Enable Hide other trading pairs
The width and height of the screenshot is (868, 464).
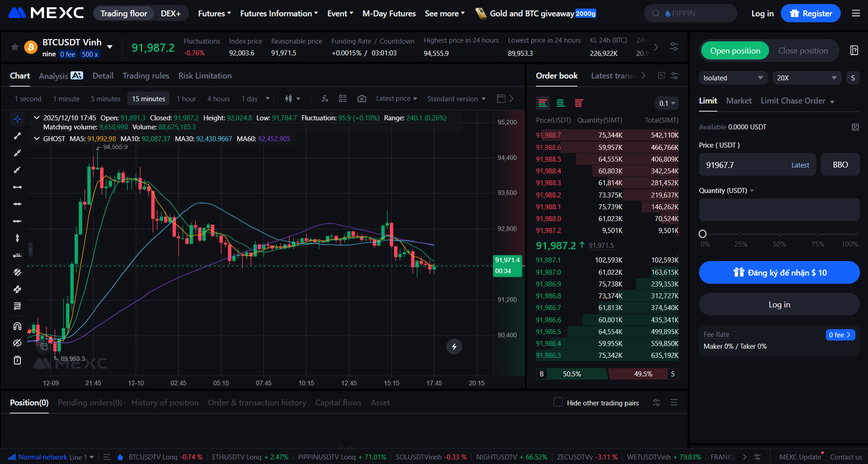click(x=558, y=402)
